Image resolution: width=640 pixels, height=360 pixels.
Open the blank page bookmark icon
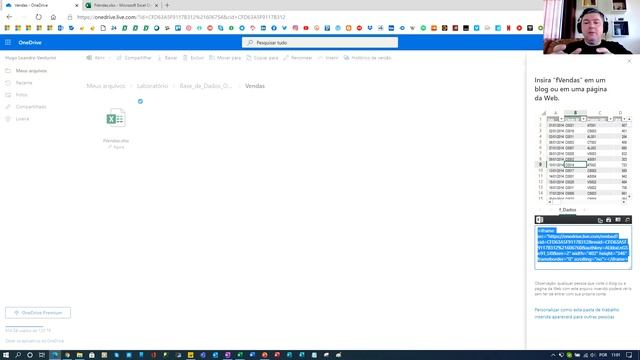coord(103,28)
